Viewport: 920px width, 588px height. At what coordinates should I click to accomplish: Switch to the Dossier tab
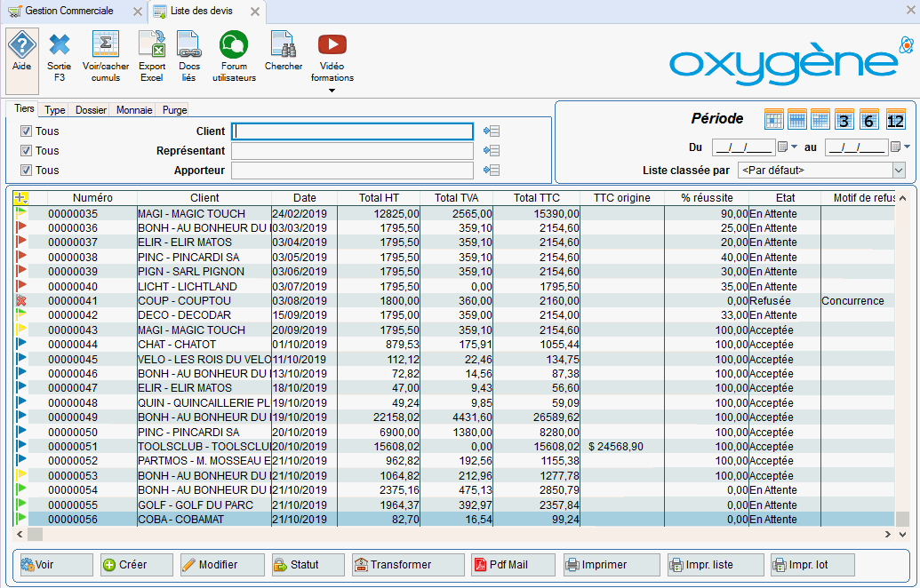tap(91, 109)
